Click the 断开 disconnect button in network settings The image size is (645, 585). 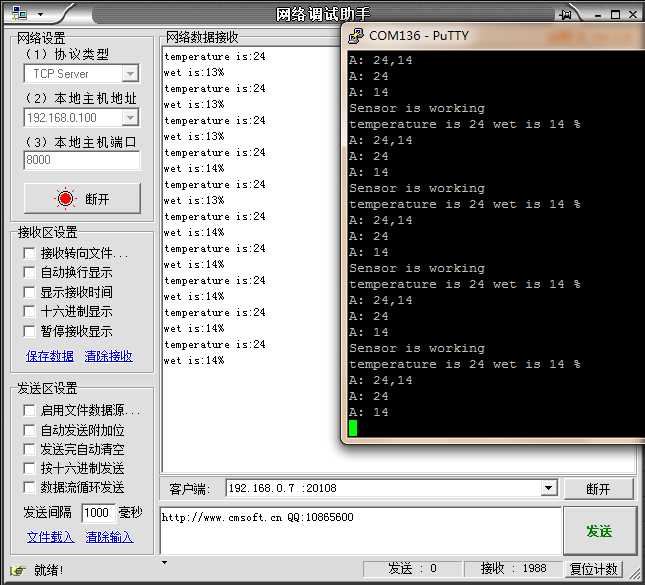(82, 199)
